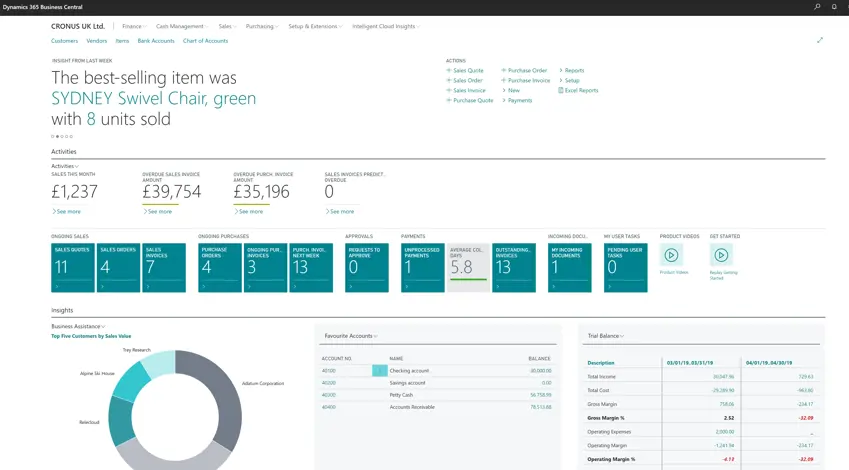Select the last insight carousel dot

click(71, 136)
